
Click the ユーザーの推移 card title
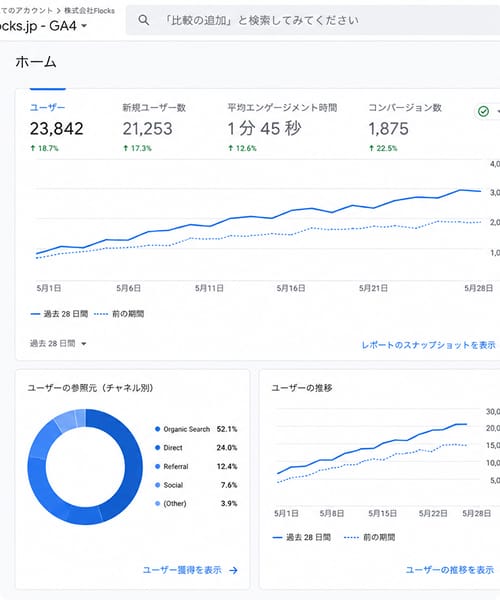pos(302,388)
